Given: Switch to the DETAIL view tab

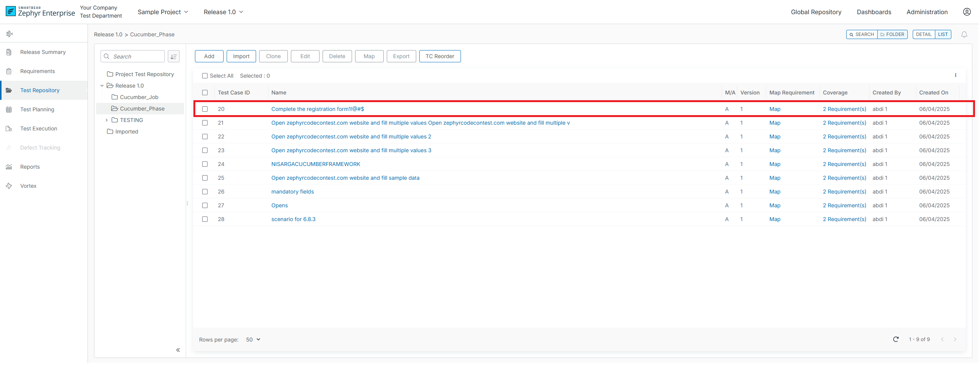Looking at the screenshot, I should click(924, 34).
